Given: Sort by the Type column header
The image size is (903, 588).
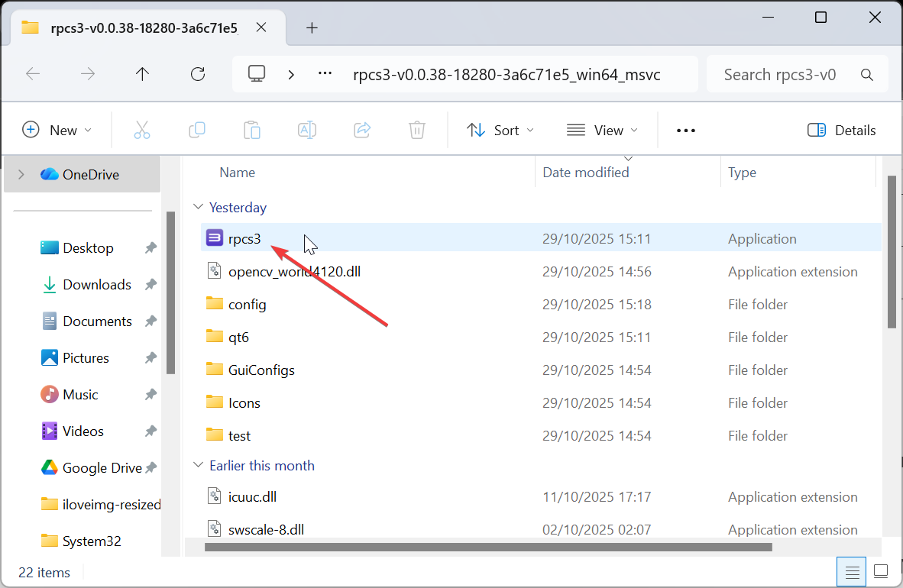Looking at the screenshot, I should pos(742,173).
